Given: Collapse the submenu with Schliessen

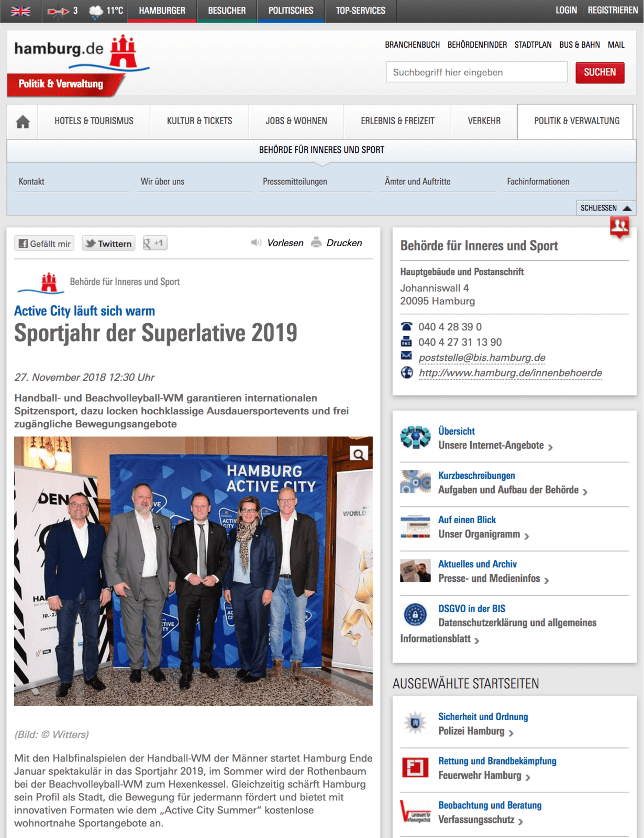Looking at the screenshot, I should (x=605, y=208).
